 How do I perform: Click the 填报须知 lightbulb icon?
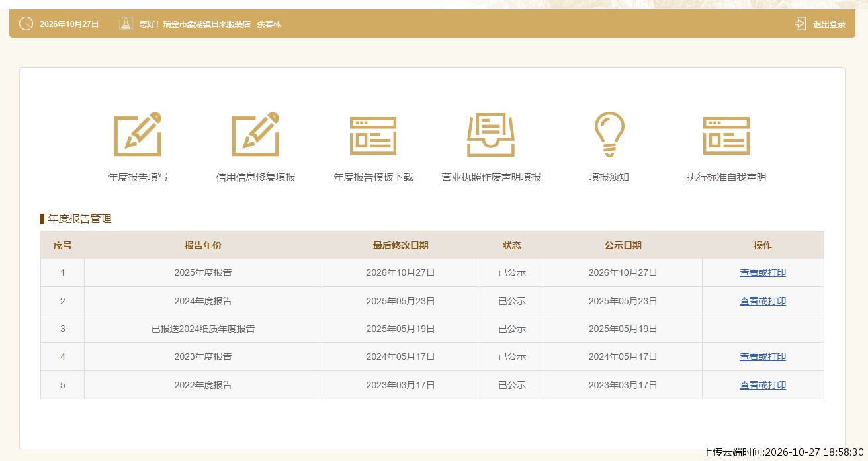609,134
